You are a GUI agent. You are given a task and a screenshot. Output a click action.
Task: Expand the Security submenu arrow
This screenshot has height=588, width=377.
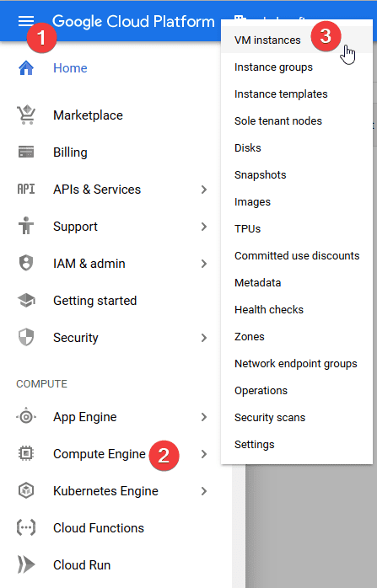(x=204, y=338)
